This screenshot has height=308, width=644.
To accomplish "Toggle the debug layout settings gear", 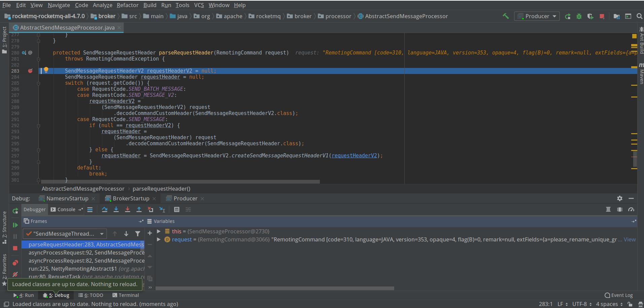I will 620,198.
